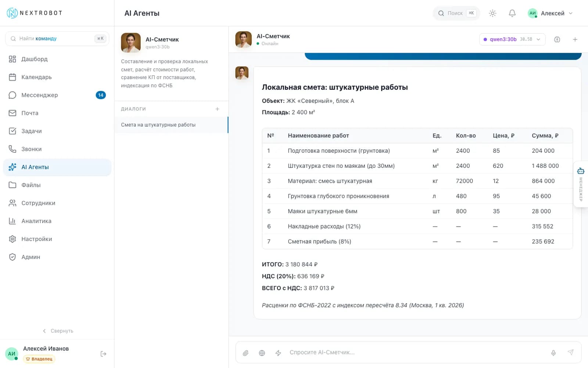Click the Аналитика chart icon
The image size is (588, 368).
pyautogui.click(x=12, y=221)
